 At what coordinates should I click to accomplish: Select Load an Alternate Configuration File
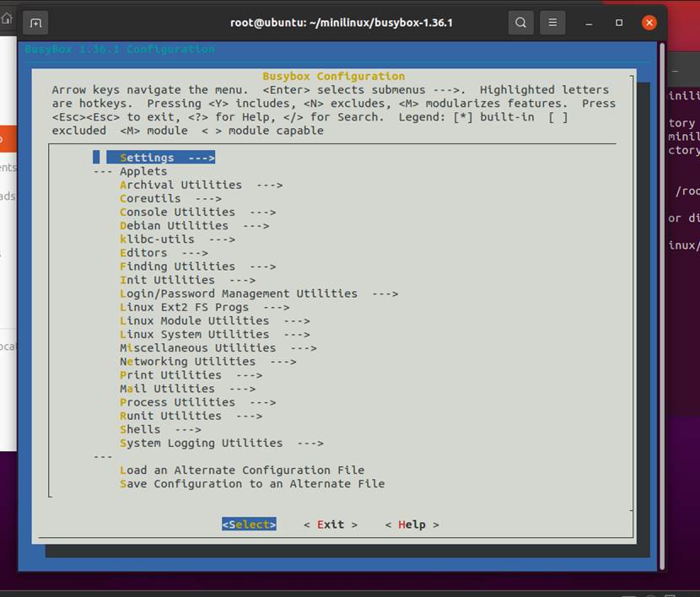point(242,471)
